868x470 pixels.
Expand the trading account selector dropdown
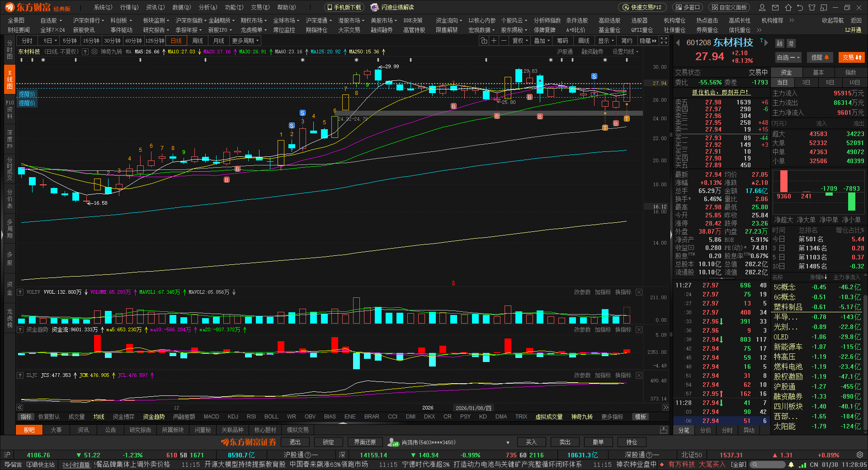[508, 442]
